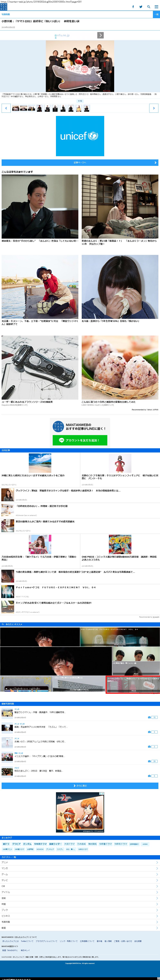Open the 記事ページへ blue button

click(x=80, y=162)
